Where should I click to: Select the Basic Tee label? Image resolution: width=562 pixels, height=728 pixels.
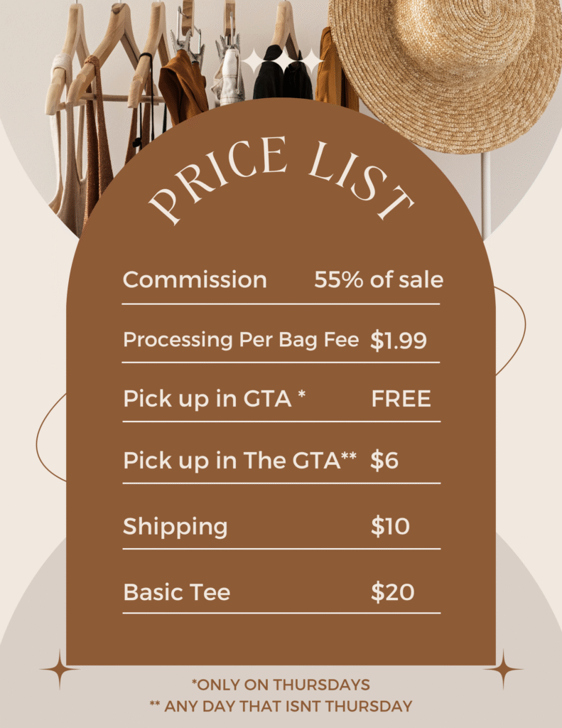tap(177, 592)
